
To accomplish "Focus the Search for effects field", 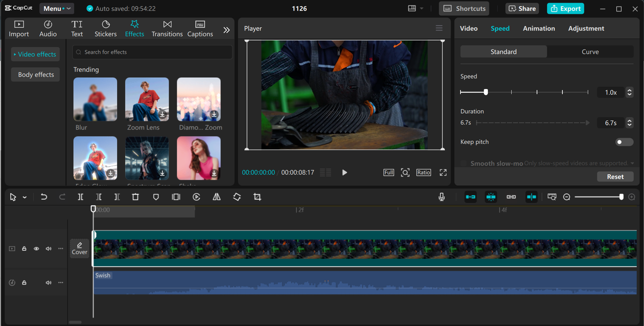I will pos(152,52).
